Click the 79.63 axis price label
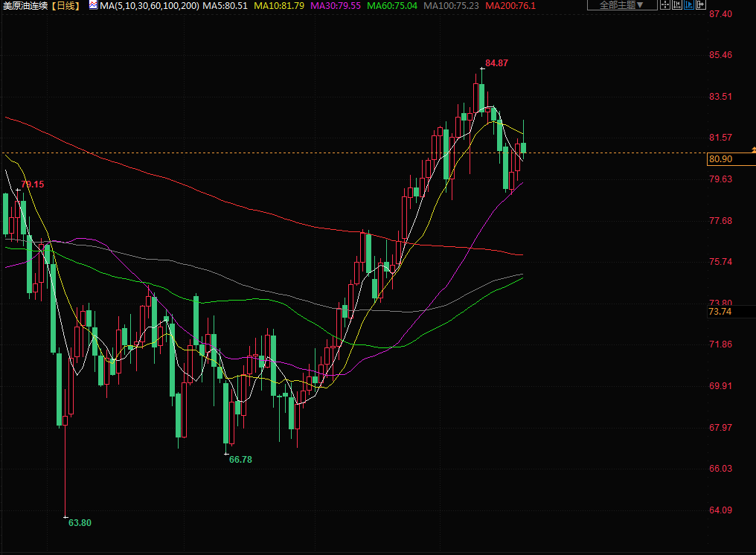The width and height of the screenshot is (756, 555). click(x=720, y=179)
